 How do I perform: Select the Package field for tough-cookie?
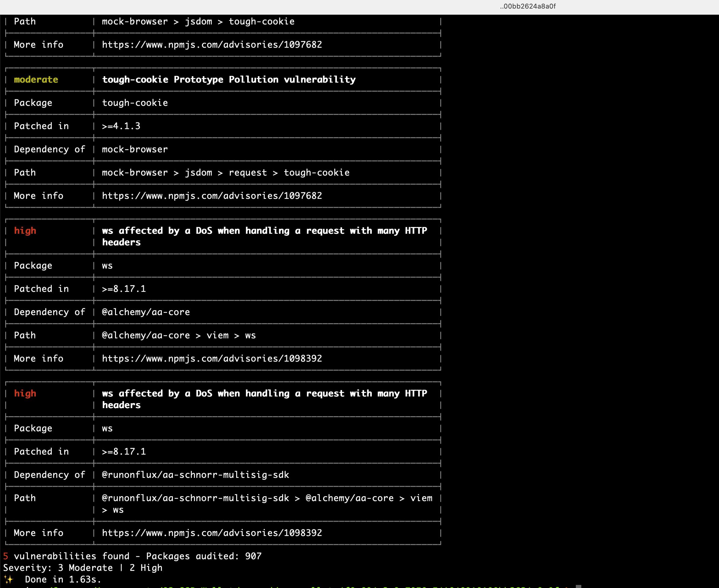coord(134,103)
